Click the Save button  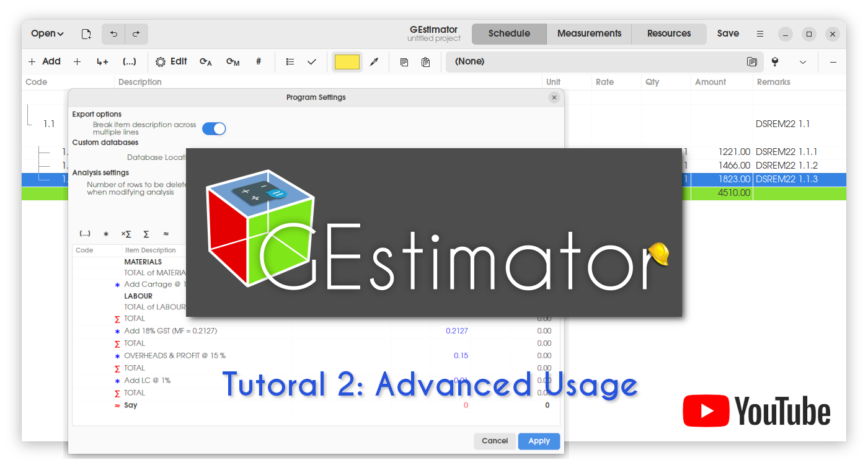click(728, 34)
